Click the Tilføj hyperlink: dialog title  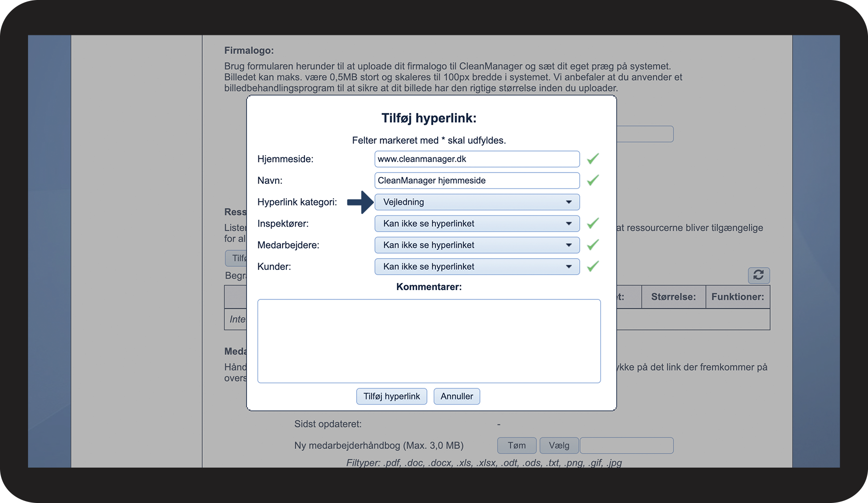click(x=429, y=118)
